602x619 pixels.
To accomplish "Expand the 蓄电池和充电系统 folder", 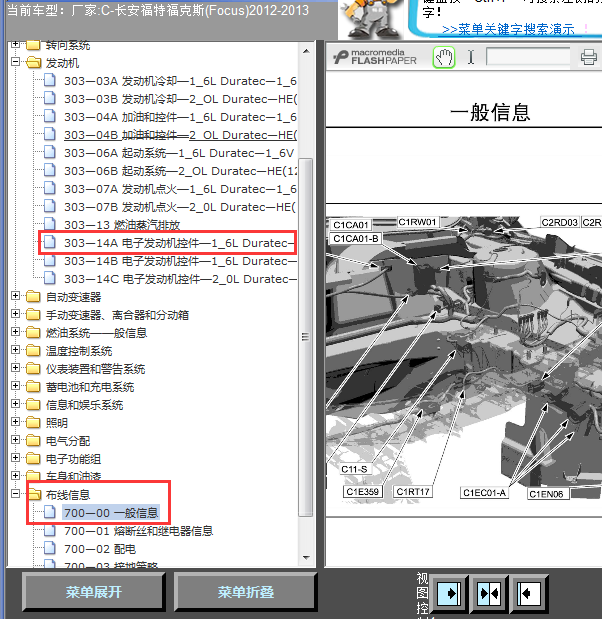I will click(x=15, y=386).
